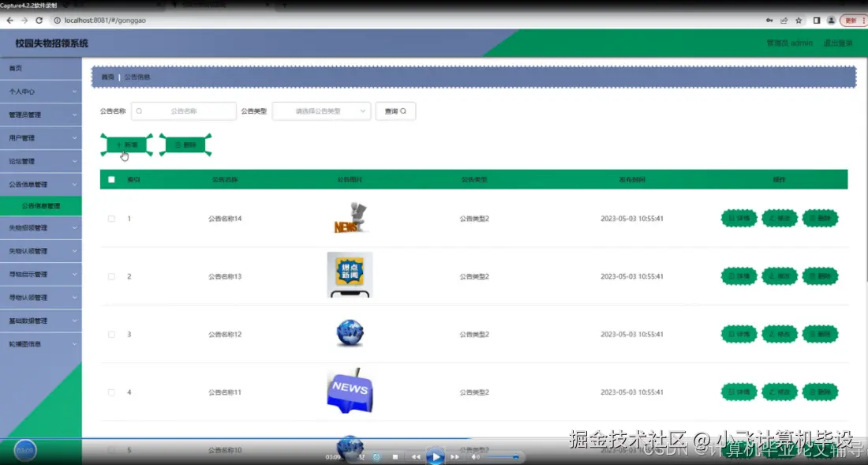
Task: Expand 失物招领管理 sidebar menu
Action: [41, 227]
